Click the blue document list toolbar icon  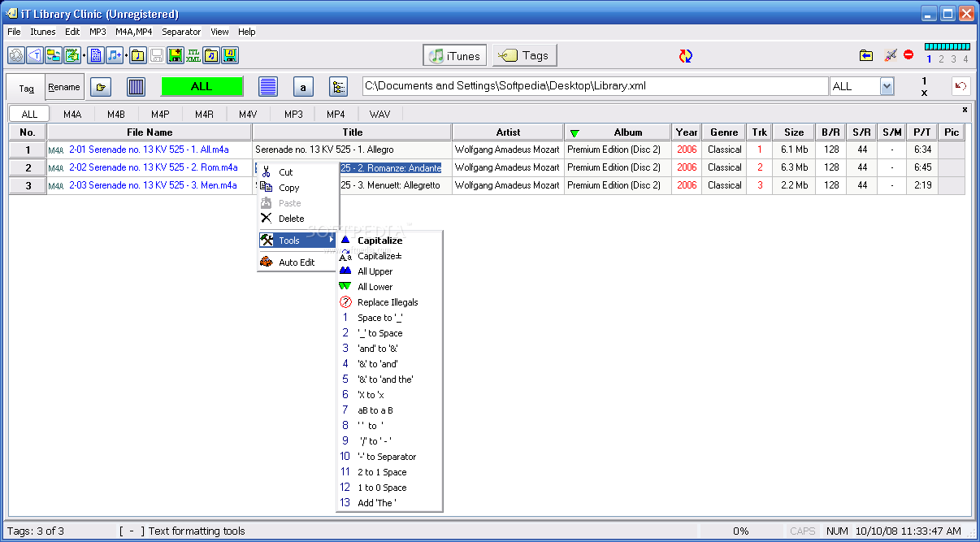96,55
